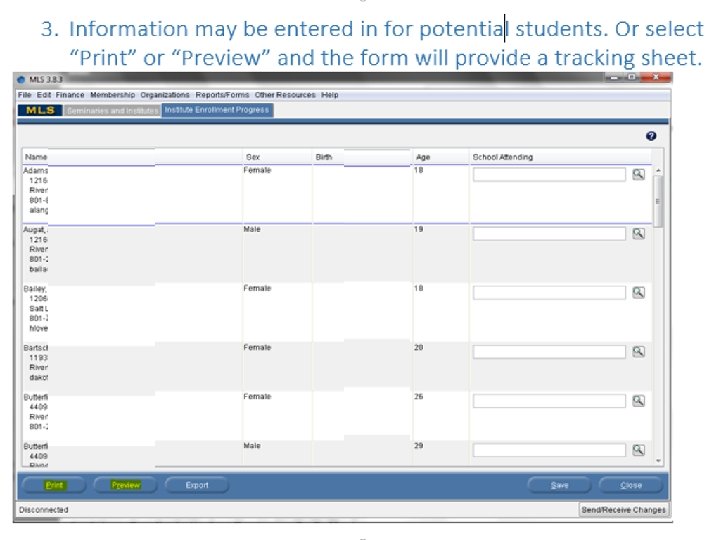
Task: Open the Finance menu
Action: tap(70, 95)
